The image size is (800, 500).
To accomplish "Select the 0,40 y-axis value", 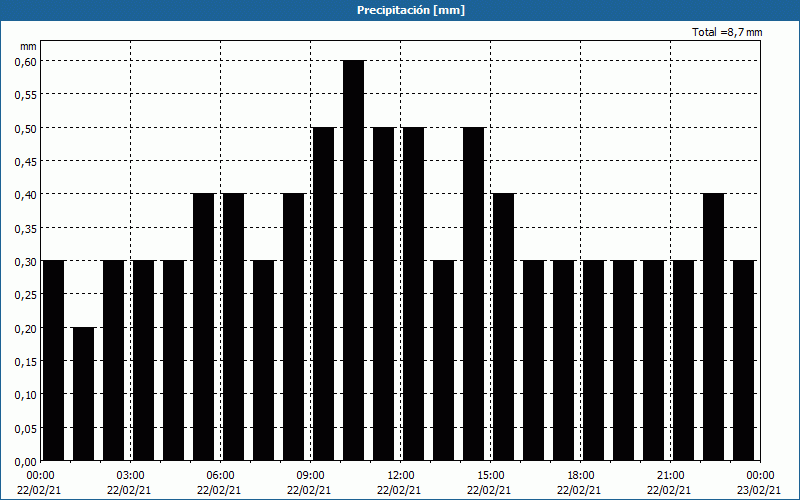I will click(x=26, y=194).
